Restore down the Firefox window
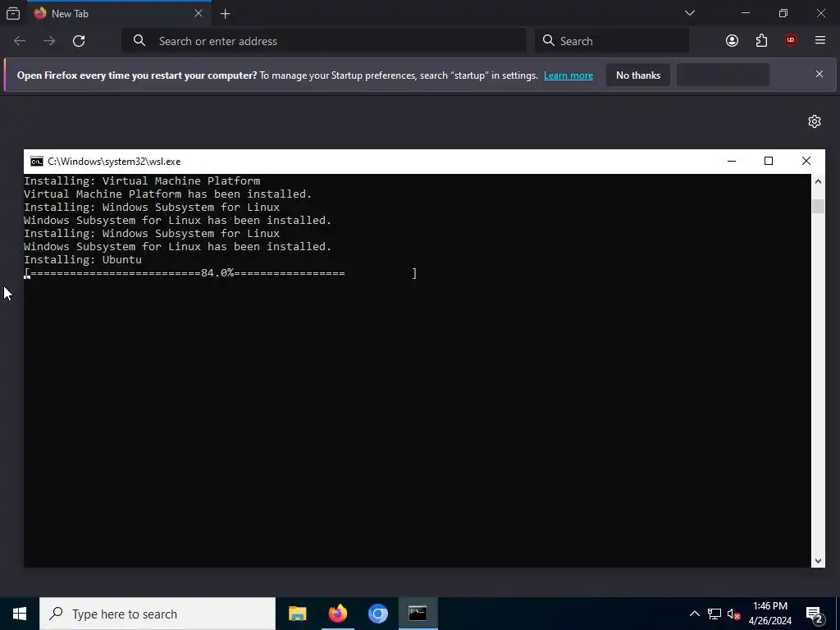 (x=783, y=13)
